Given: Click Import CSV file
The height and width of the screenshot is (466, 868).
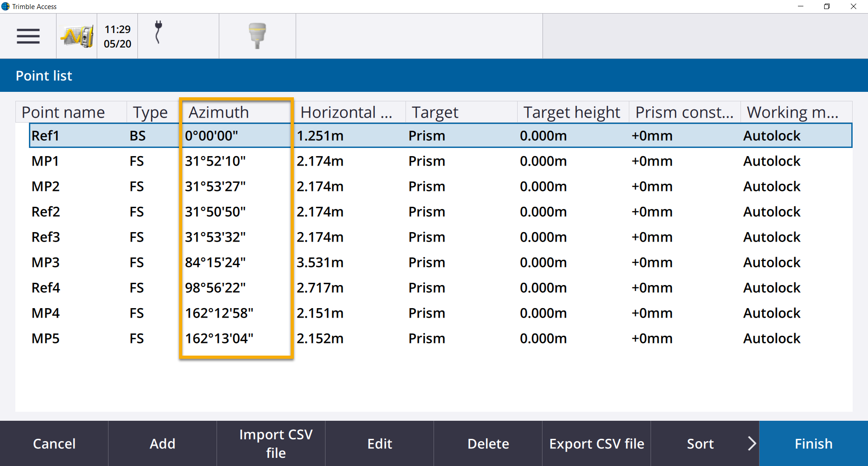Looking at the screenshot, I should pos(271,443).
